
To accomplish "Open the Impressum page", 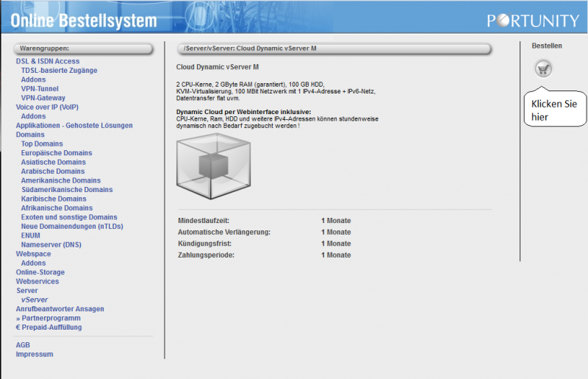I will pyautogui.click(x=35, y=354).
